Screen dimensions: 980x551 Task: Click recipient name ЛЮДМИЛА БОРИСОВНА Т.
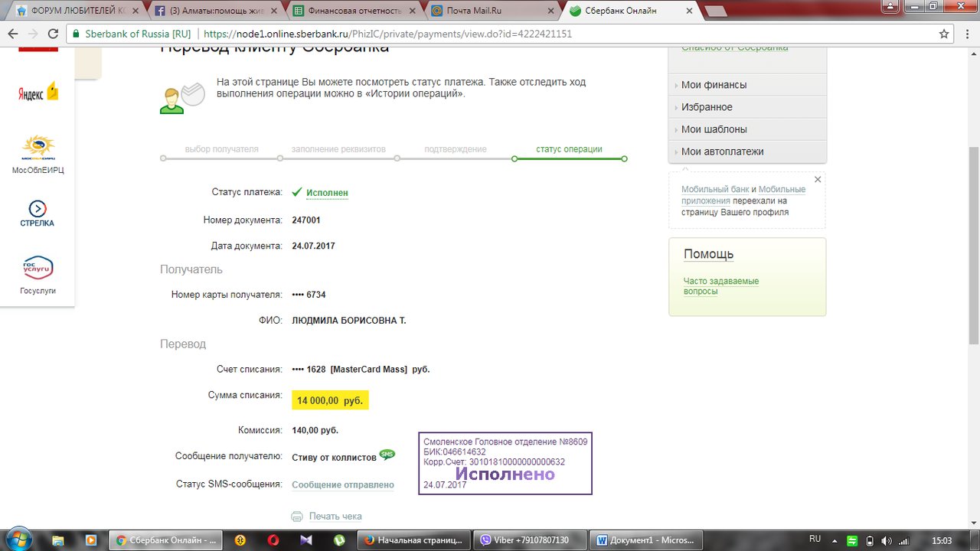349,320
